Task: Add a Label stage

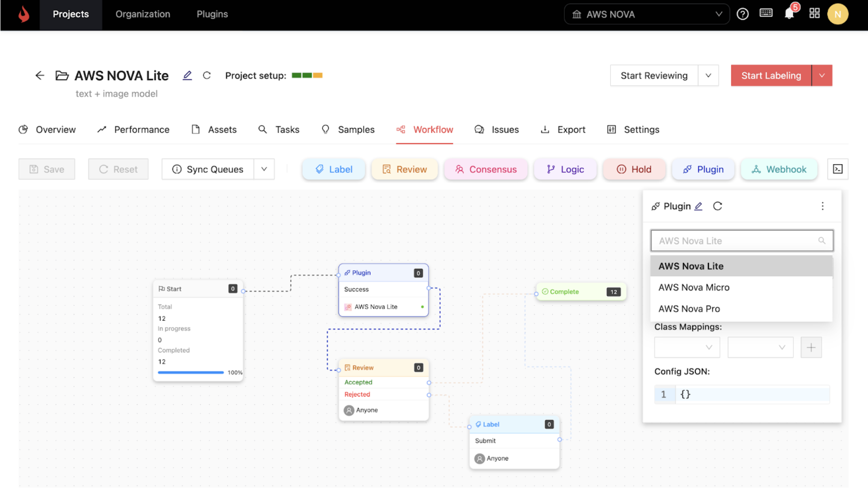Action: tap(334, 169)
